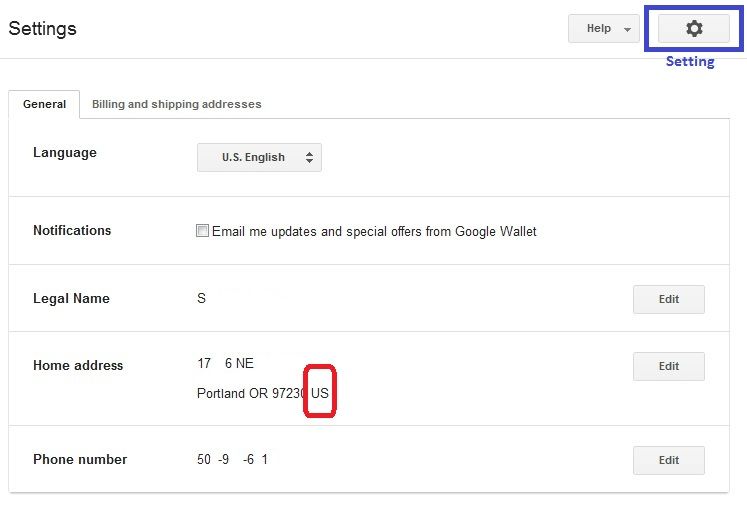
Task: Select the Notifications row label
Action: (x=72, y=230)
